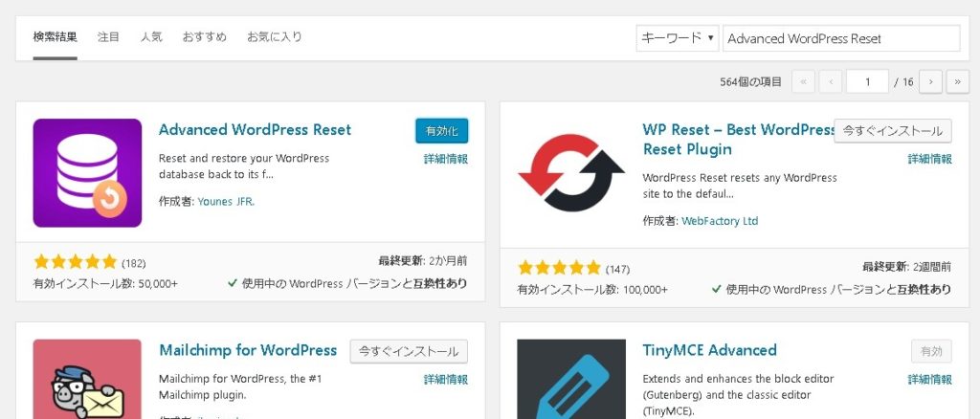Screen dimensions: 980x419
Task: Open the おすすめ tab
Action: point(204,37)
